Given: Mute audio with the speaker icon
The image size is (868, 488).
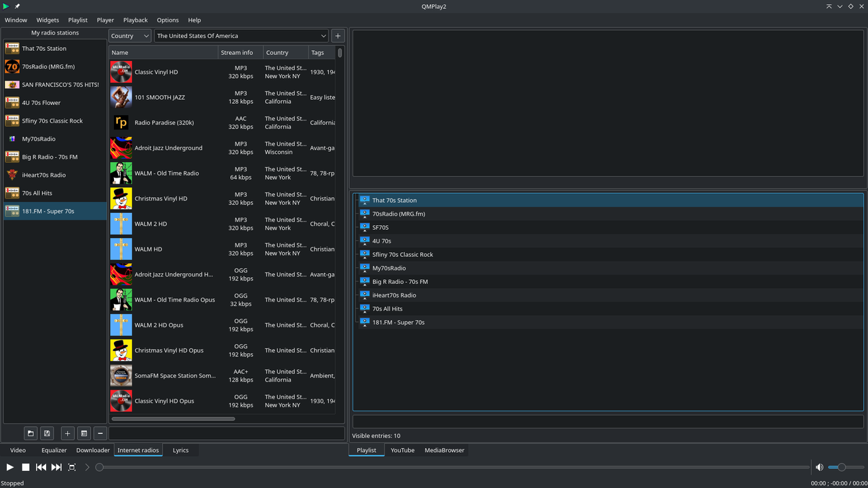Looking at the screenshot, I should click(819, 467).
